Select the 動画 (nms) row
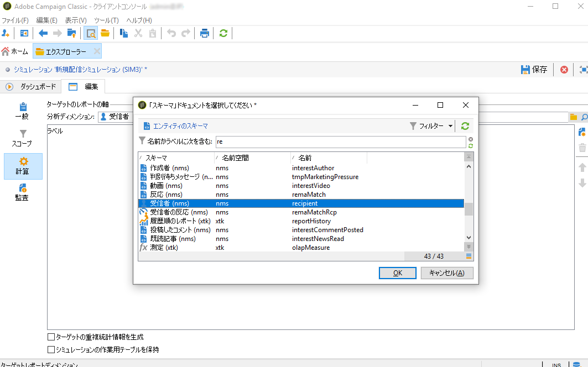Screen dimensions: 588x367 click(301, 186)
